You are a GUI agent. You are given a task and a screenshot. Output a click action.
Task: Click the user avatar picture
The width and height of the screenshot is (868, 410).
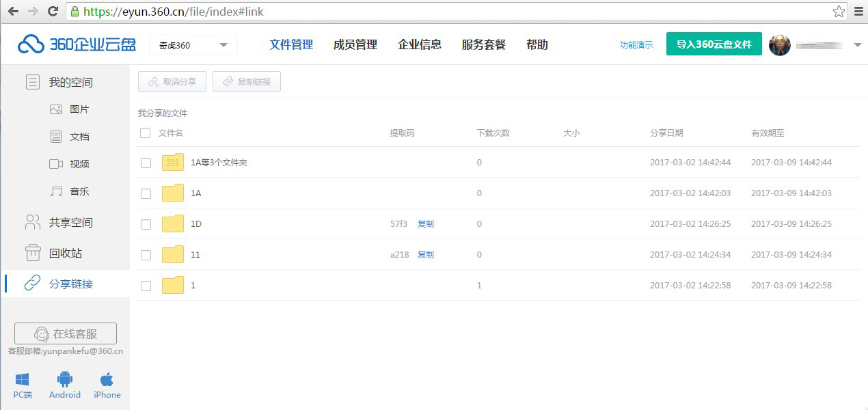780,44
